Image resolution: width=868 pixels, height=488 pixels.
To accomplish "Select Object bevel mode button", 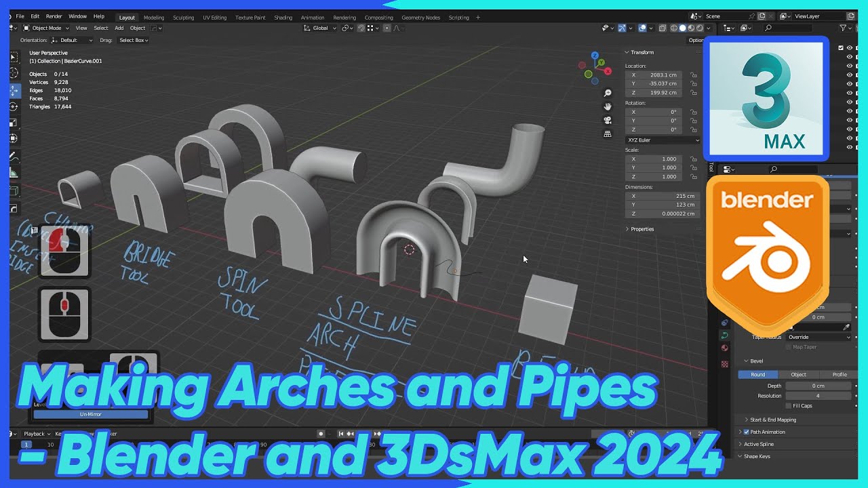I will point(798,374).
